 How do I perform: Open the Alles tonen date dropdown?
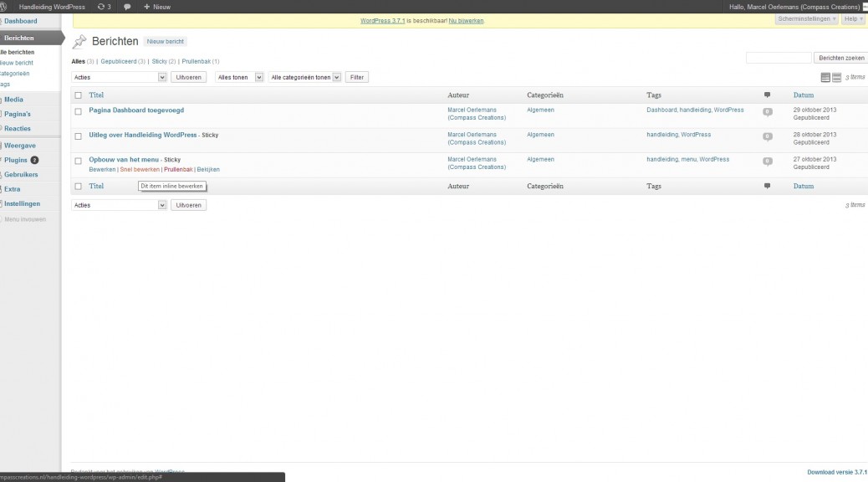click(239, 78)
